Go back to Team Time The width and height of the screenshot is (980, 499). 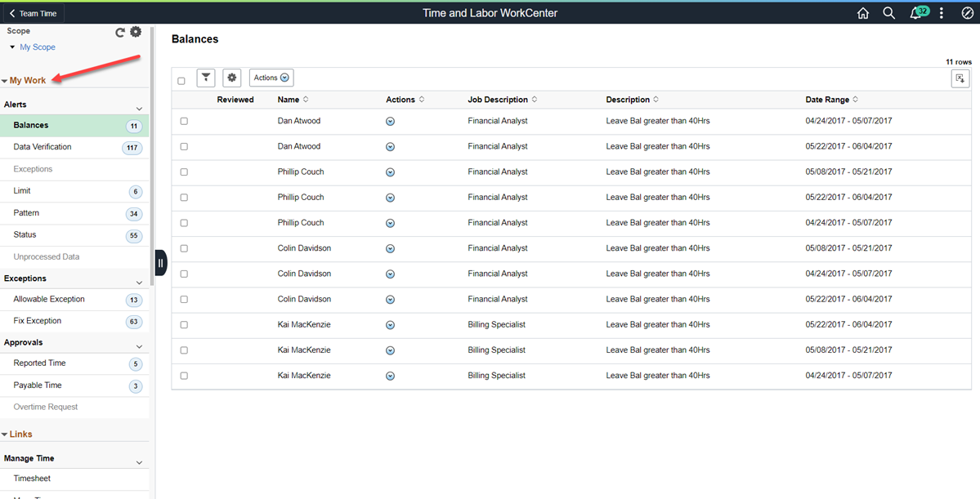(34, 13)
